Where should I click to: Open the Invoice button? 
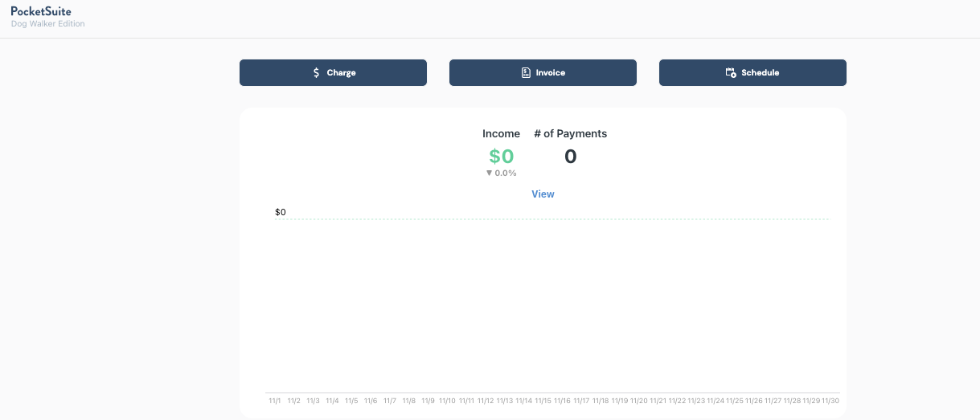click(543, 72)
